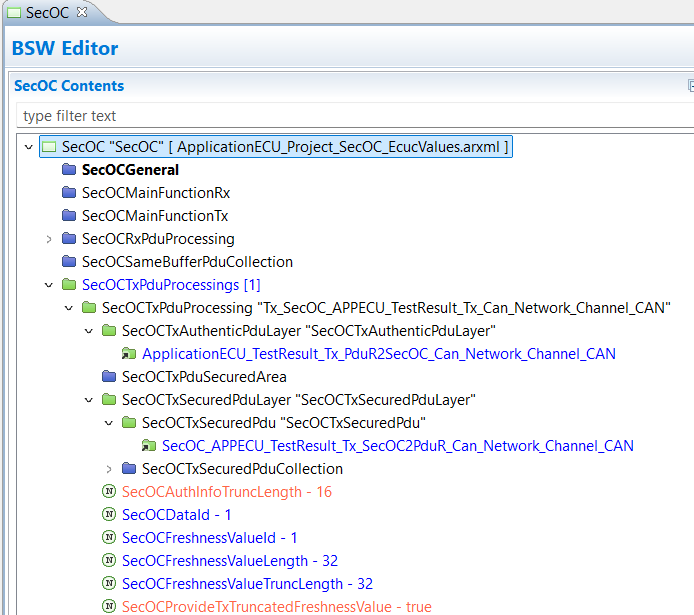Click the SecOCFreshnessValueTruncLength parameter icon

coord(109,584)
